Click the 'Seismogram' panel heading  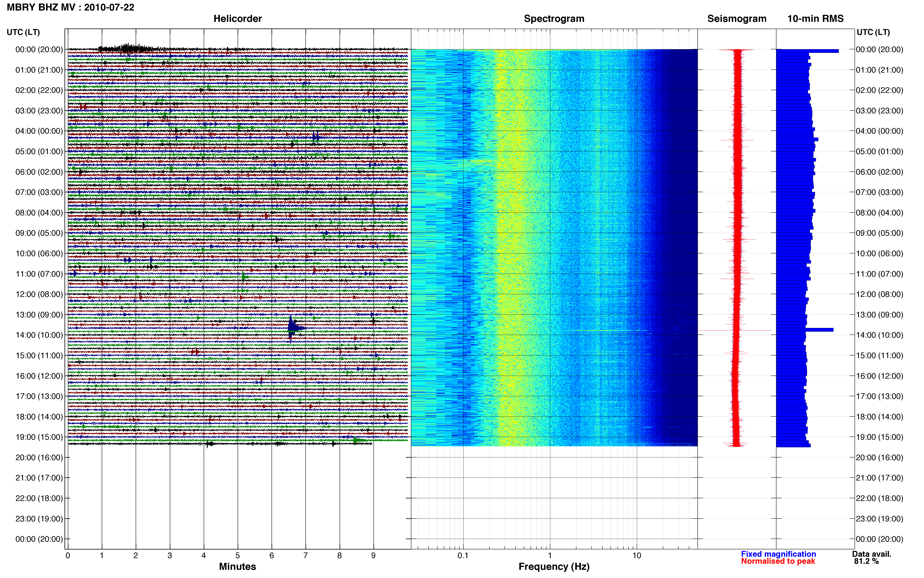(737, 19)
